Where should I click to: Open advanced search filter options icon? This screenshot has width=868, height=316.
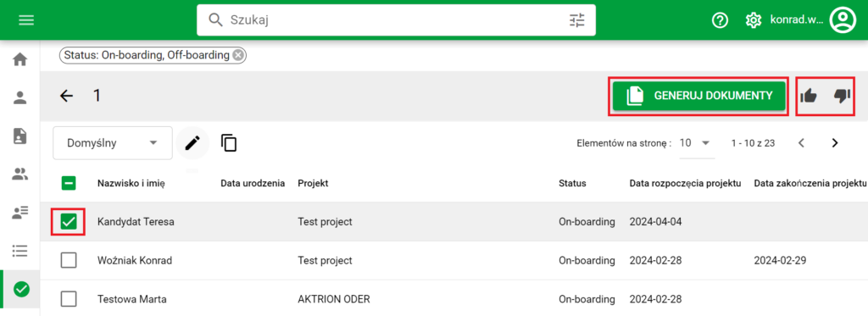576,20
